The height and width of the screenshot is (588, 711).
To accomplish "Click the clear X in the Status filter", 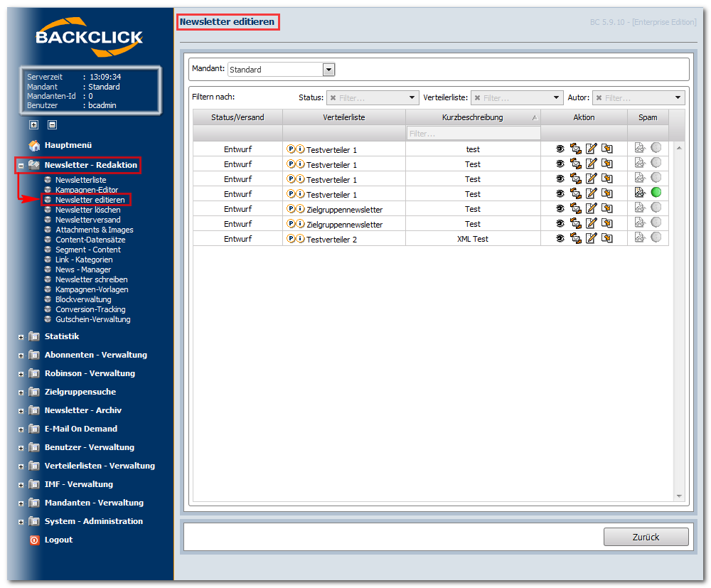I will 333,98.
